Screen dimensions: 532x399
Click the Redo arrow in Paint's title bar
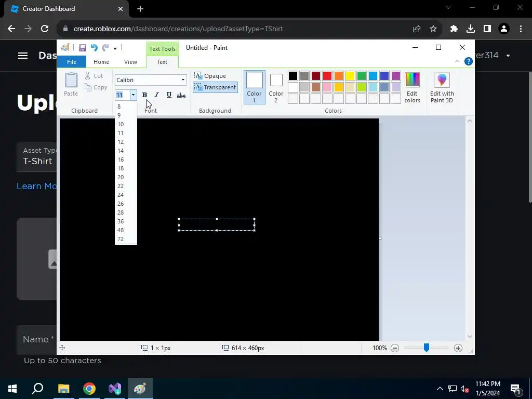(x=105, y=48)
